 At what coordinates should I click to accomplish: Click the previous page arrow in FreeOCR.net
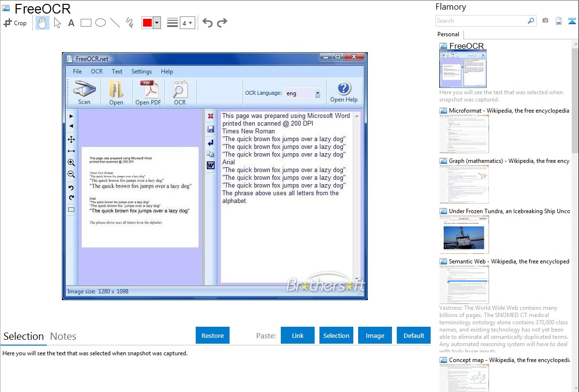click(71, 126)
